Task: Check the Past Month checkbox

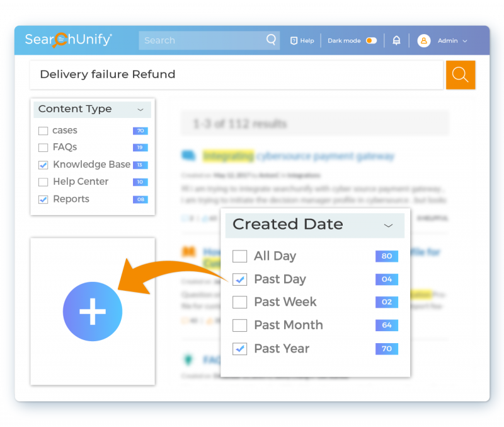Action: coord(240,325)
